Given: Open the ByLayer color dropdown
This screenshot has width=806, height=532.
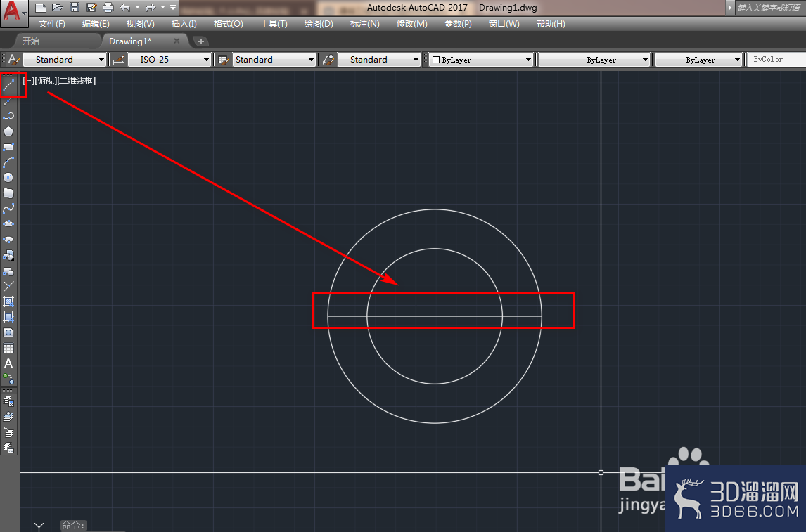Looking at the screenshot, I should [480, 60].
